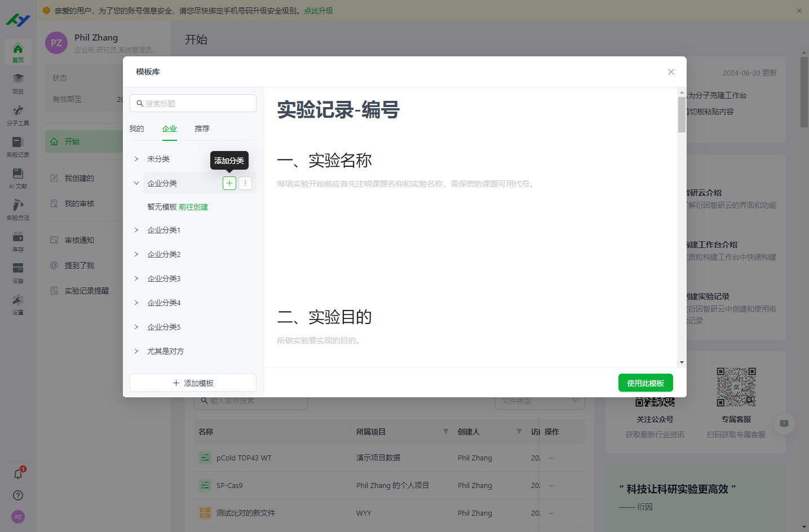809x532 pixels.
Task: Collapse the 企业分类 category
Action: pyautogui.click(x=136, y=183)
